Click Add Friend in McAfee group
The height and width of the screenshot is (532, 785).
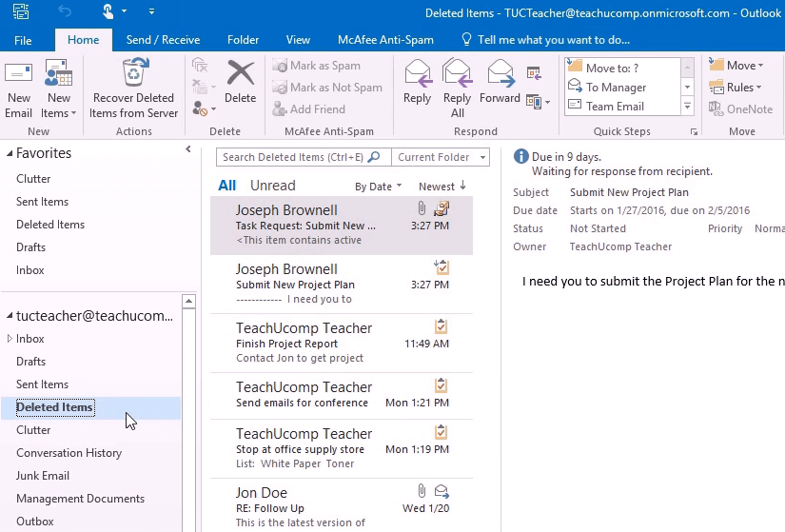click(x=308, y=108)
